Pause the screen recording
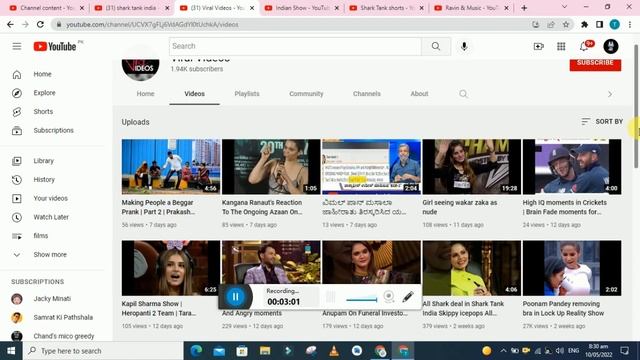640x360 pixels. [x=236, y=297]
